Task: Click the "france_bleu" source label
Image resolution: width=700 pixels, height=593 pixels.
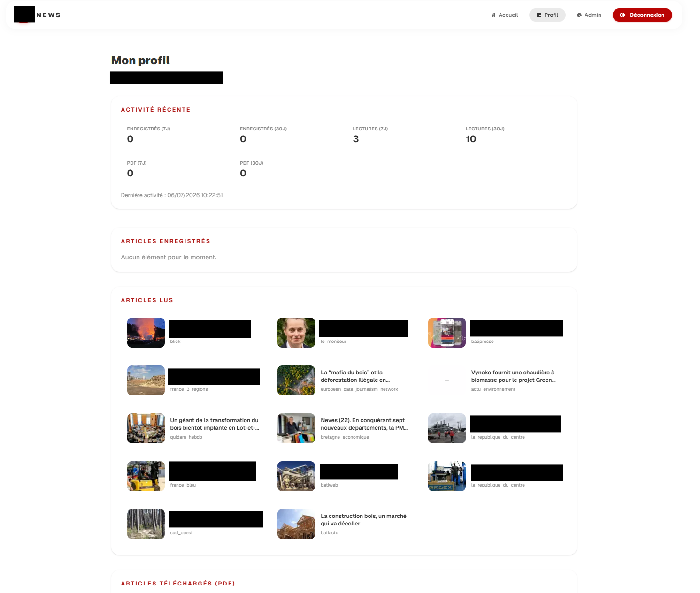Action: click(x=183, y=485)
